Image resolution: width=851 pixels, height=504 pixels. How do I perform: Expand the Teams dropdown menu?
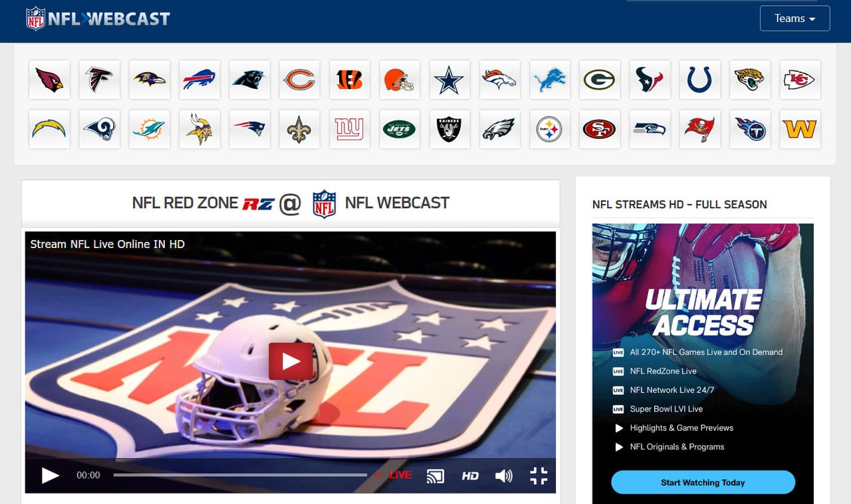795,19
